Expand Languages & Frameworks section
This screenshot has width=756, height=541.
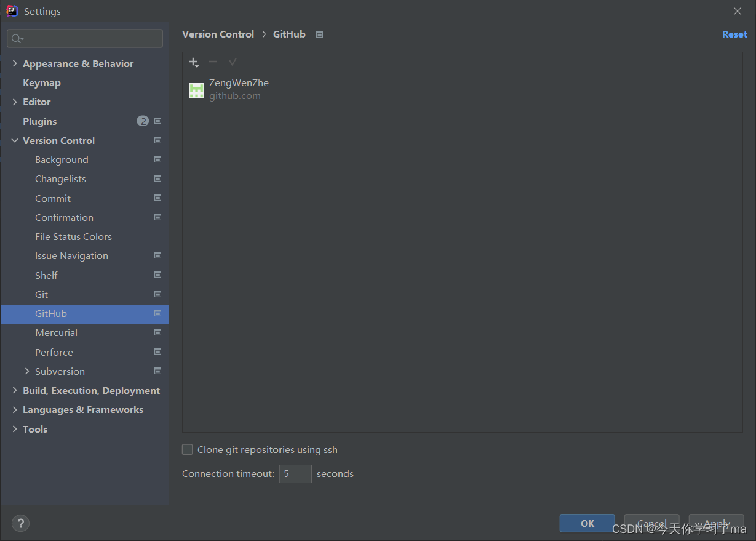pyautogui.click(x=15, y=409)
